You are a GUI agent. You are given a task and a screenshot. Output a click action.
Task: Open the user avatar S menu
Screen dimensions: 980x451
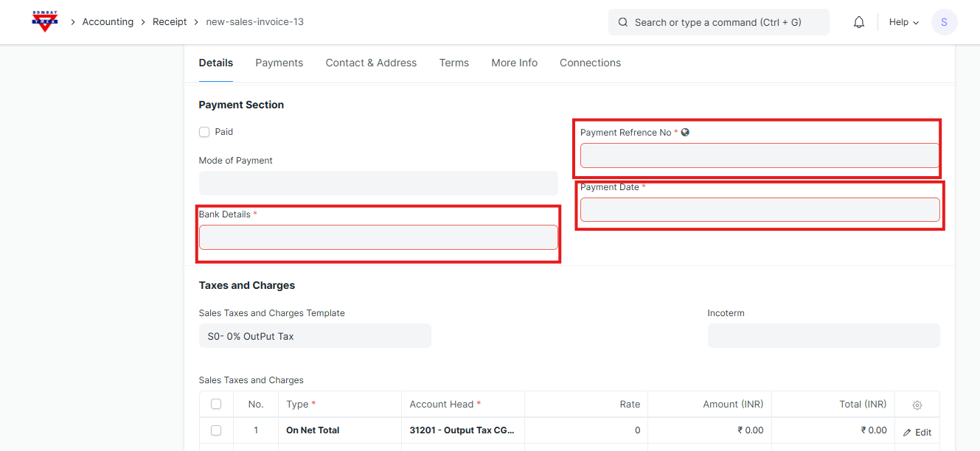point(944,22)
